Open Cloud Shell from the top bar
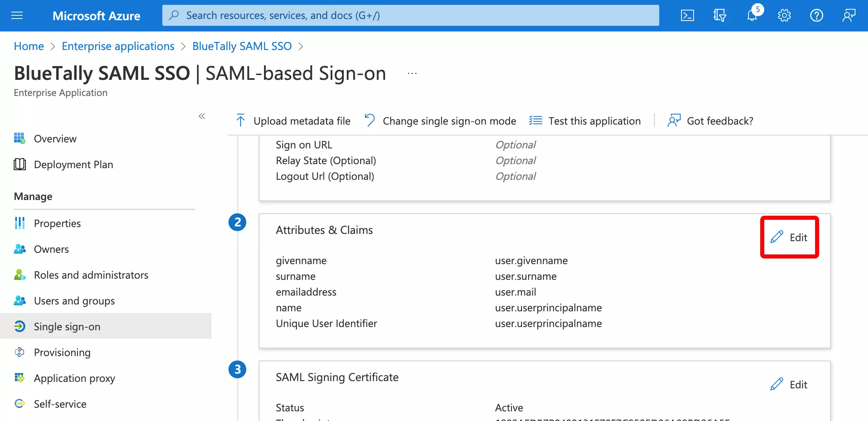The width and height of the screenshot is (868, 421). (688, 16)
